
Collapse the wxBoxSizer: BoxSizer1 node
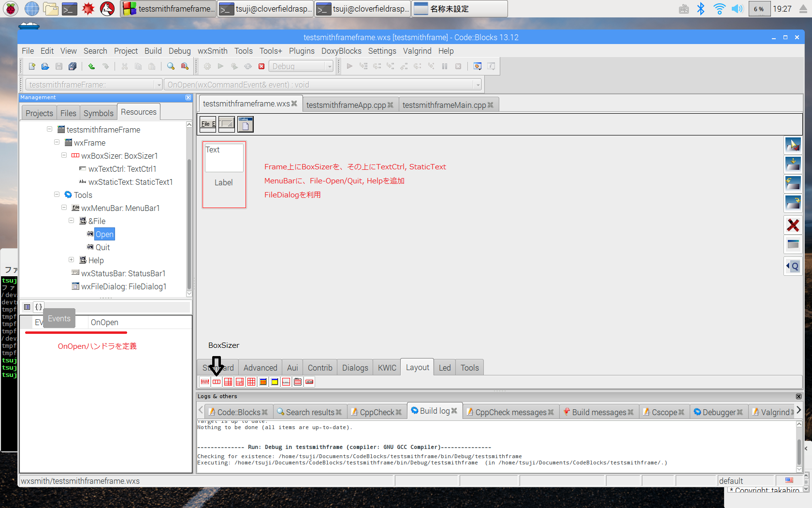pos(64,155)
